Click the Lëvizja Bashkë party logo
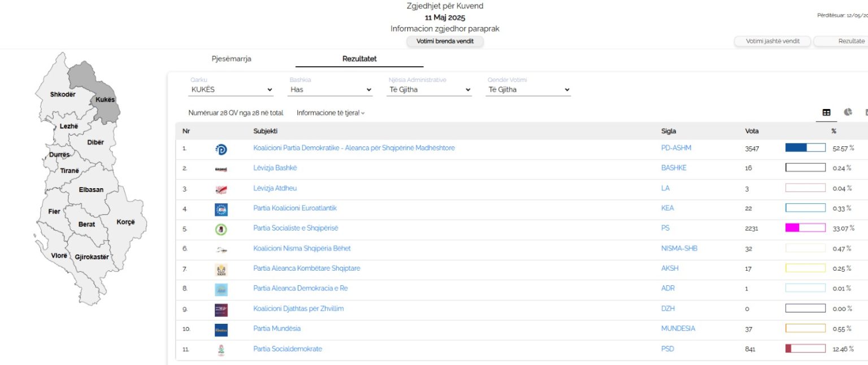Image resolution: width=868 pixels, height=365 pixels. [221, 169]
